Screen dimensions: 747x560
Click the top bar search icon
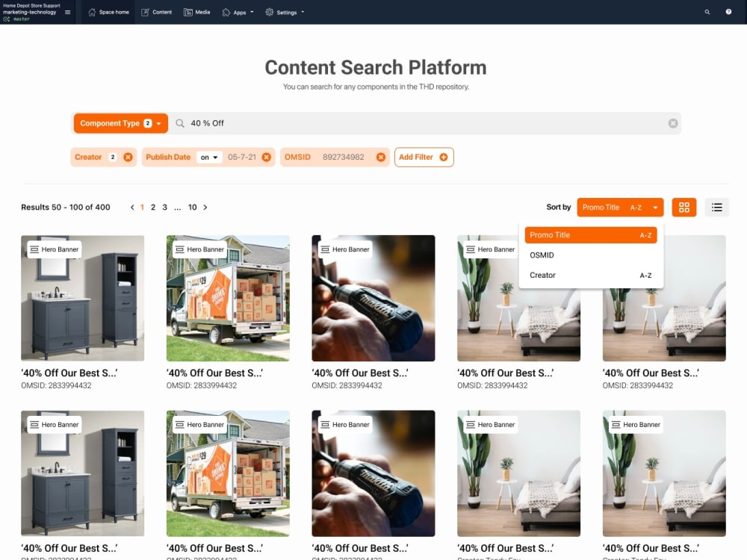[x=707, y=12]
